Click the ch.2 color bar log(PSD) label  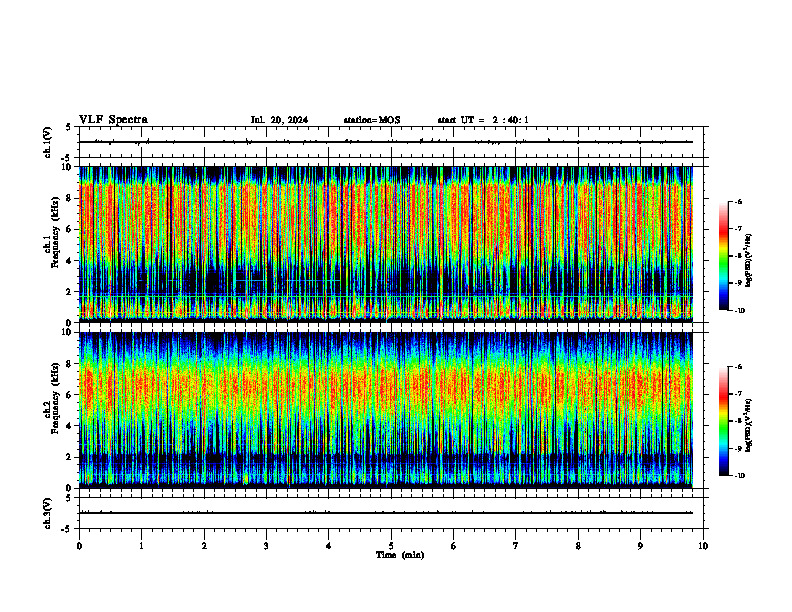click(749, 426)
